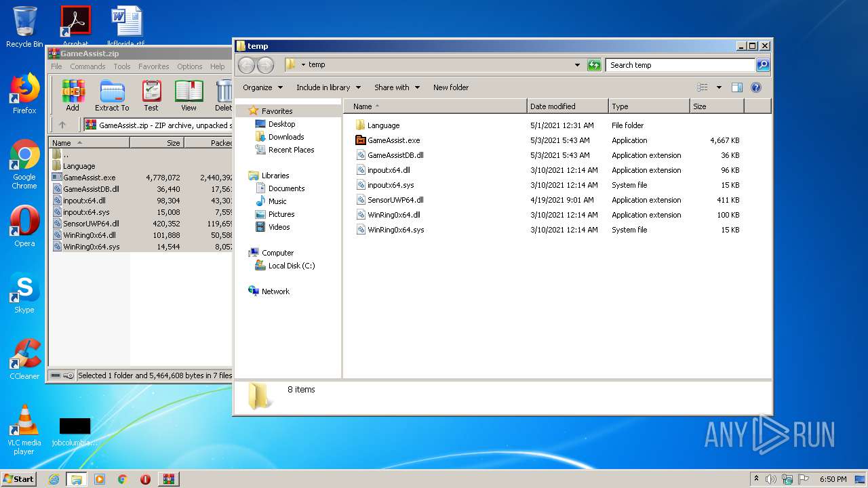The image size is (868, 488).
Task: Open Explorer Help icon
Action: tap(756, 87)
